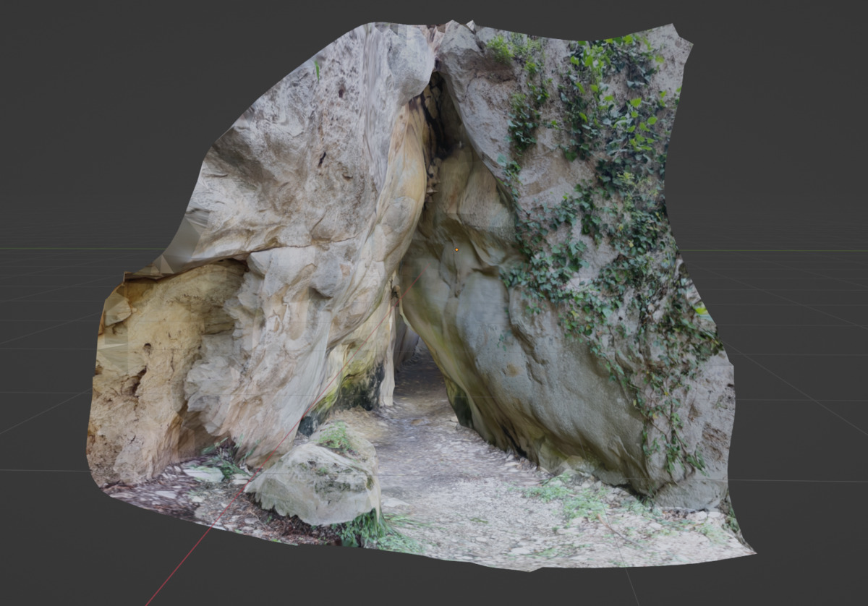Screen dimensions: 868x606
Task: Click the grid floor right of the mesh
Action: [x=796, y=362]
